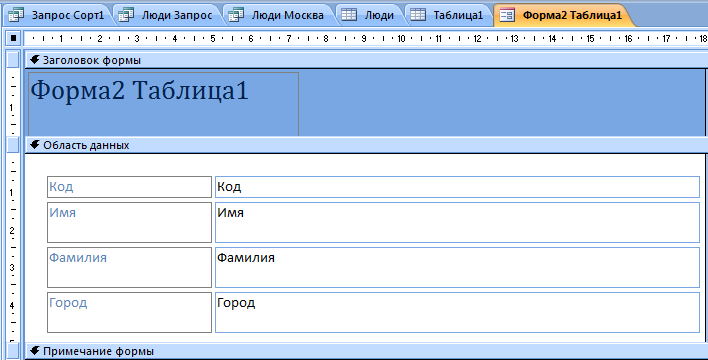Screen dimensions: 708x360
Task: Click the Фамилия text box field
Action: (x=457, y=267)
